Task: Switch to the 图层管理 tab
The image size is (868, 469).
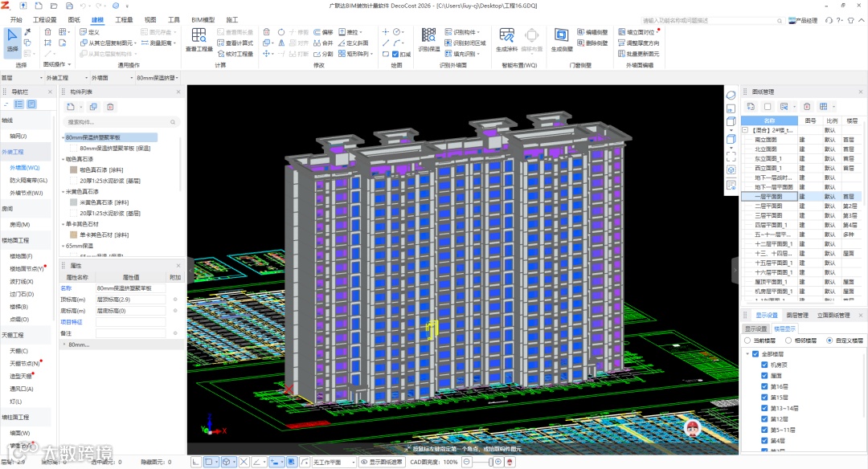Action: click(797, 316)
